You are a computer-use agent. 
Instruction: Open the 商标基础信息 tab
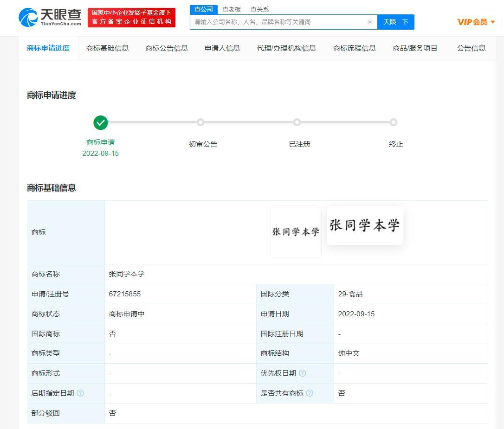click(x=107, y=48)
